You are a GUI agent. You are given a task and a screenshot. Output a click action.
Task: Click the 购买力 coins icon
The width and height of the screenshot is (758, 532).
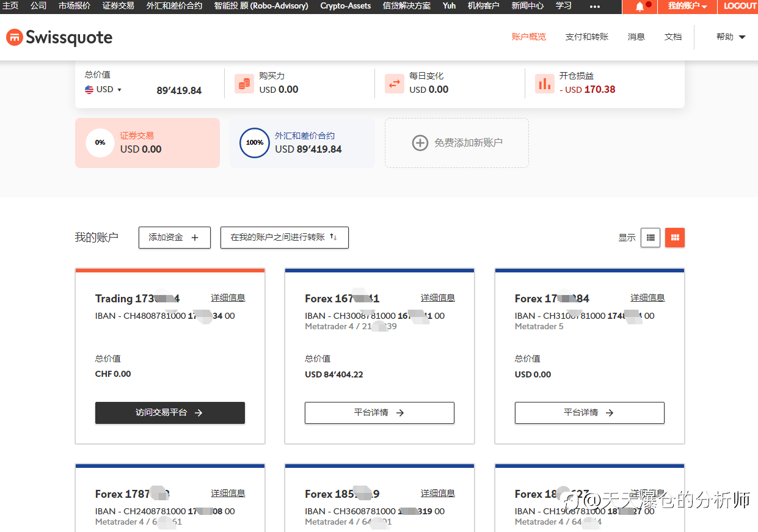pos(244,83)
